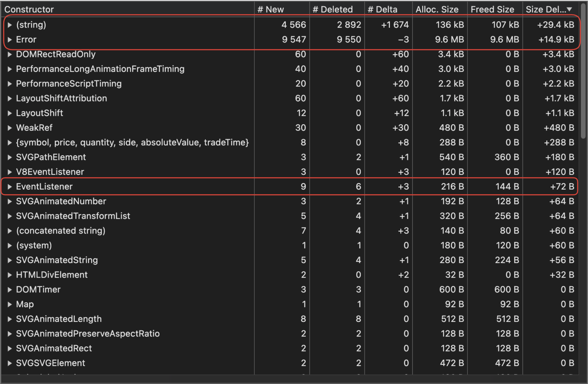Image resolution: width=588 pixels, height=384 pixels.
Task: Select the PerformanceScriptTiming row
Action: (x=69, y=84)
